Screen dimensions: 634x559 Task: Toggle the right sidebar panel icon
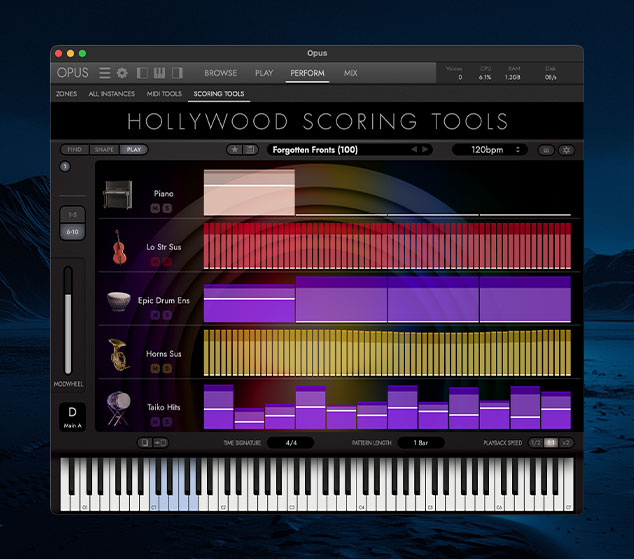[x=177, y=73]
